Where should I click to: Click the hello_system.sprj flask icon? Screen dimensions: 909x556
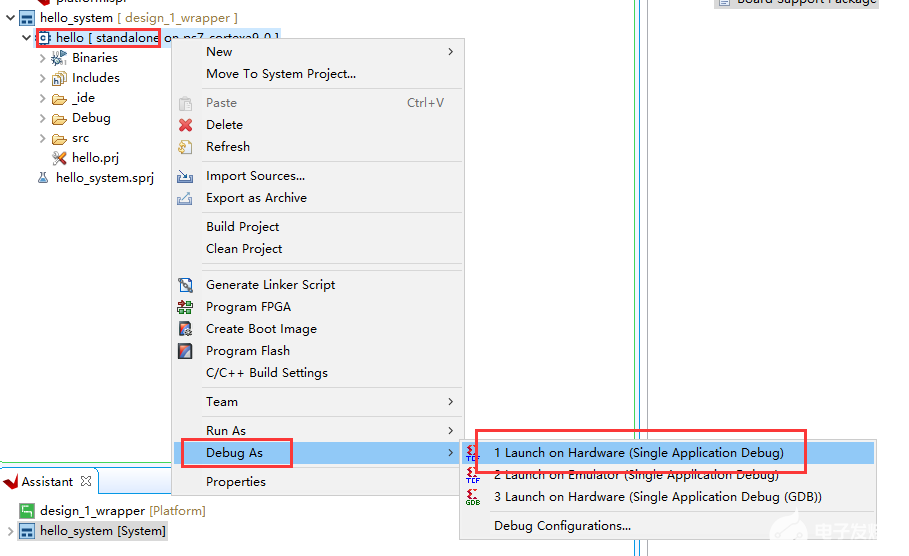(43, 177)
